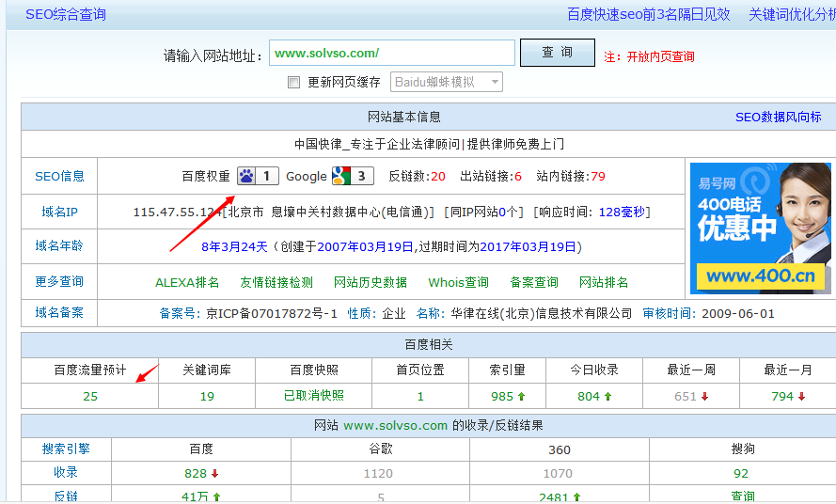
Task: Click the 已取消快照 link
Action: pos(314,397)
